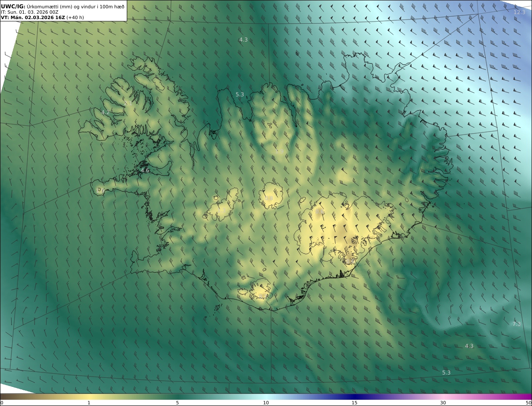
Task: Click the colorbar tick labeled 30
Action: [x=443, y=403]
